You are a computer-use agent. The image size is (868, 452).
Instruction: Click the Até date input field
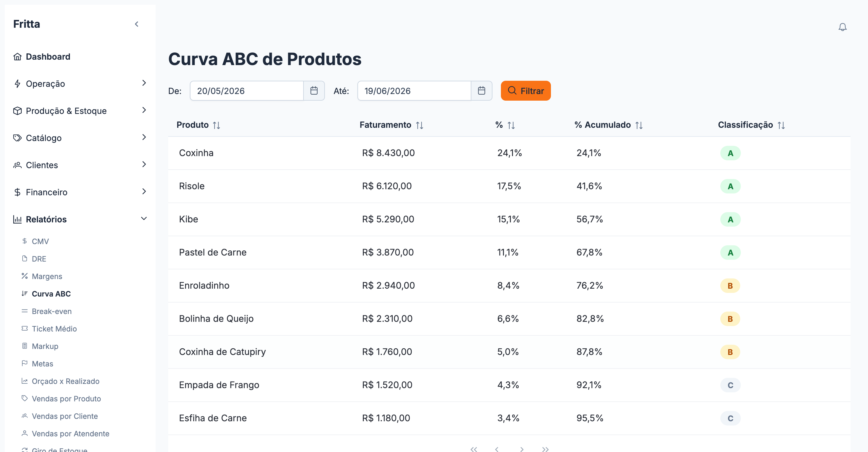[414, 91]
